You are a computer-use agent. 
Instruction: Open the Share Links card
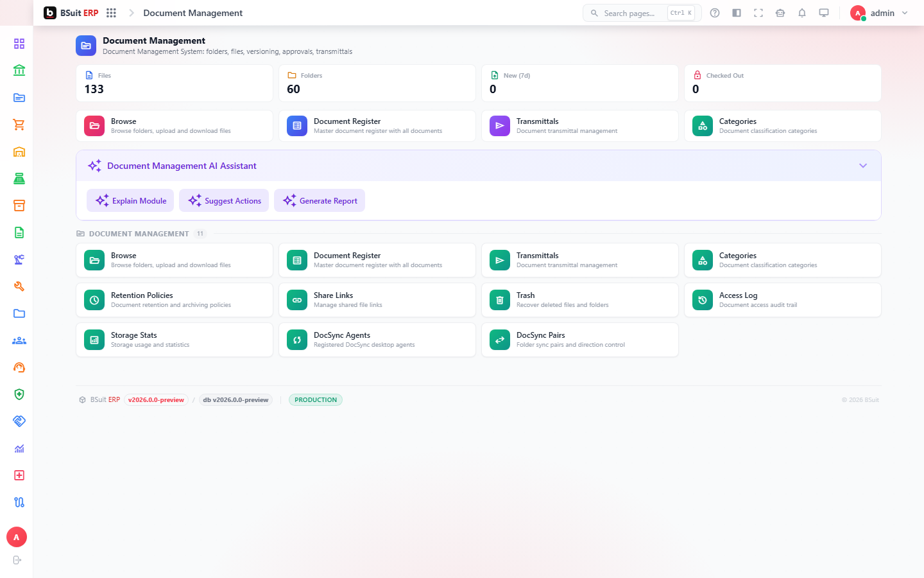coord(377,300)
